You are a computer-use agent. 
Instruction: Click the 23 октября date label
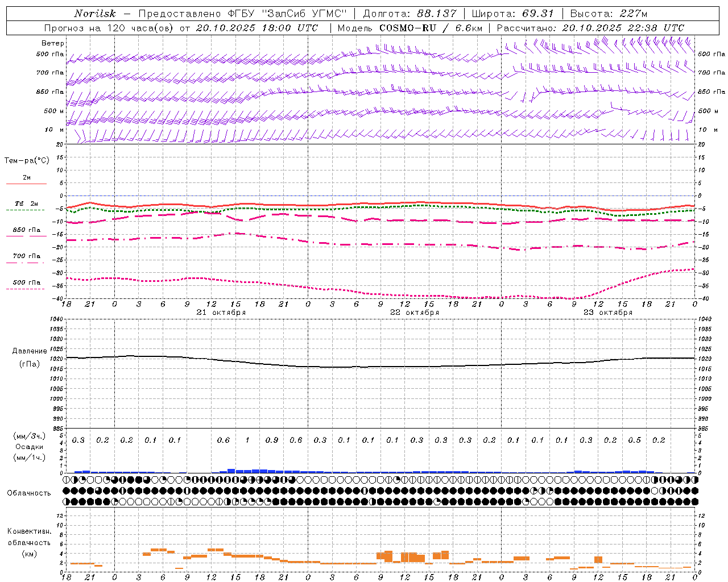click(x=608, y=313)
